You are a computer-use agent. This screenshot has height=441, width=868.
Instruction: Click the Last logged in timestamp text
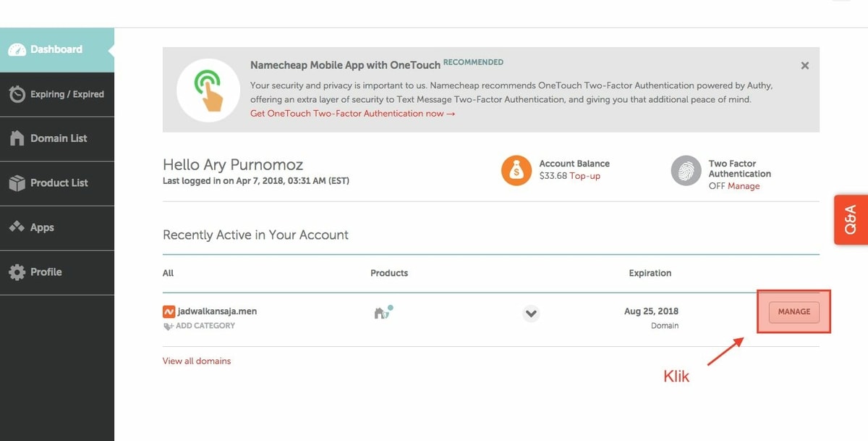click(x=256, y=181)
